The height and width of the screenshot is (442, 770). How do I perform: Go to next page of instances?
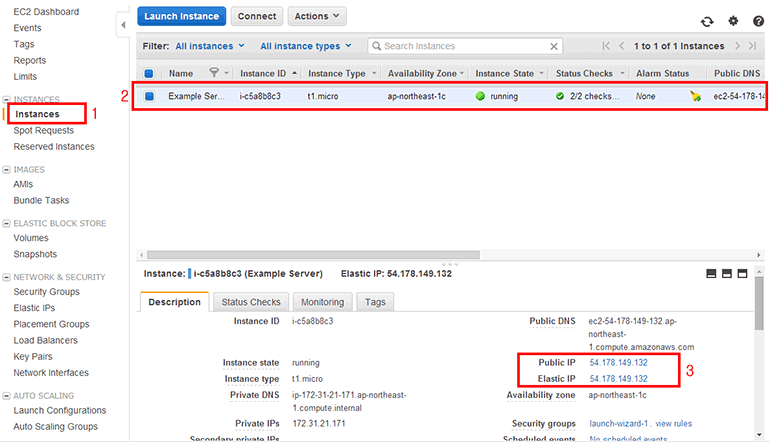(x=737, y=46)
